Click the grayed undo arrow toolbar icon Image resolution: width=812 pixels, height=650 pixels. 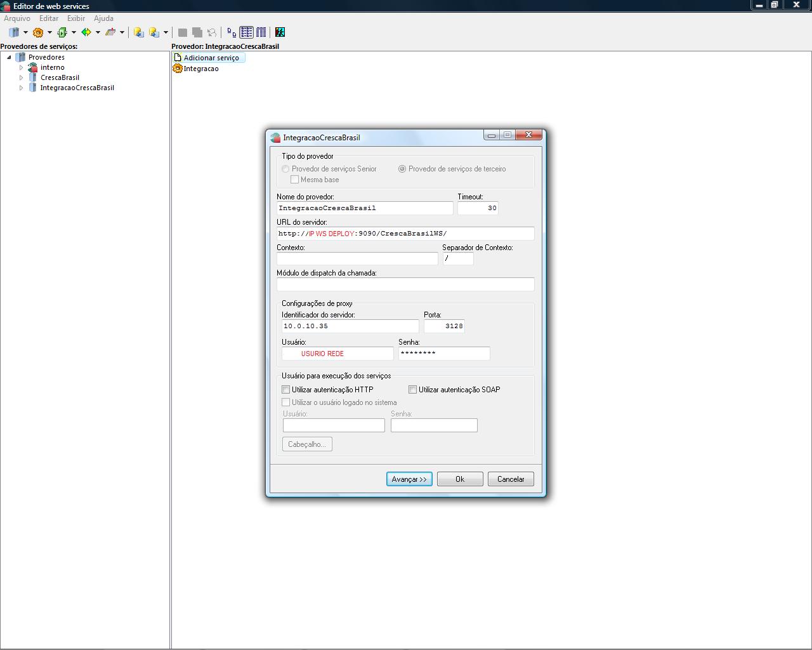pyautogui.click(x=212, y=32)
